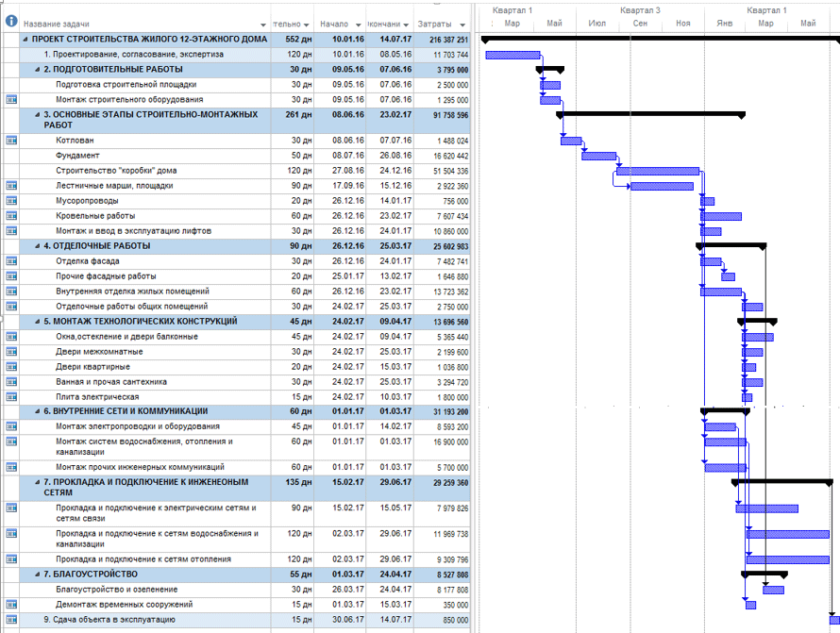
Task: Click indicator icon for Монтаж строительного оборудования
Action: pos(11,99)
